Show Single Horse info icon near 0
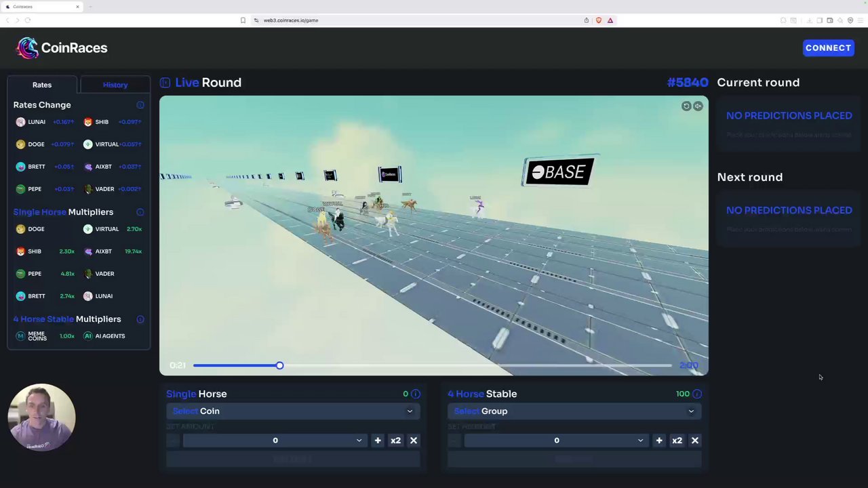868x488 pixels. pos(416,394)
